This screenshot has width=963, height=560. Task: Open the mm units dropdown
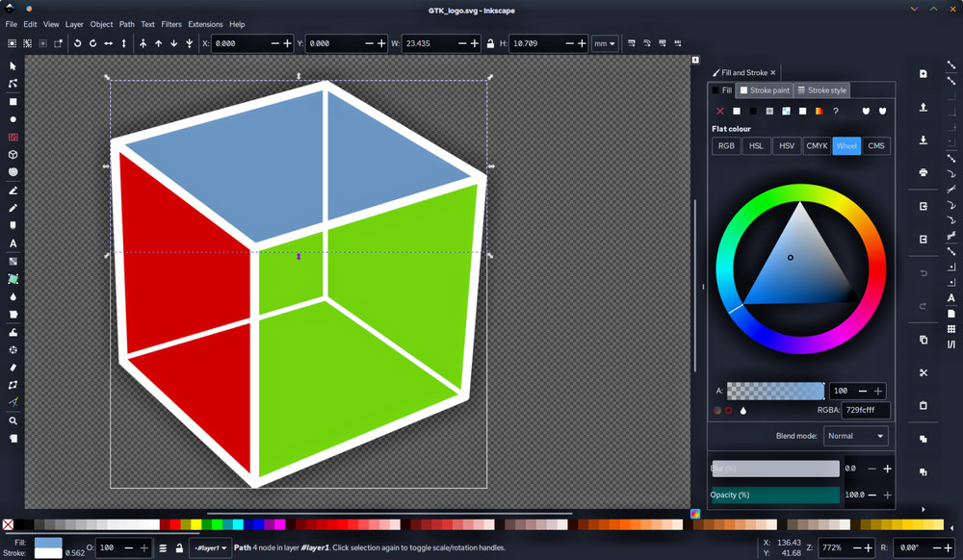click(x=605, y=43)
